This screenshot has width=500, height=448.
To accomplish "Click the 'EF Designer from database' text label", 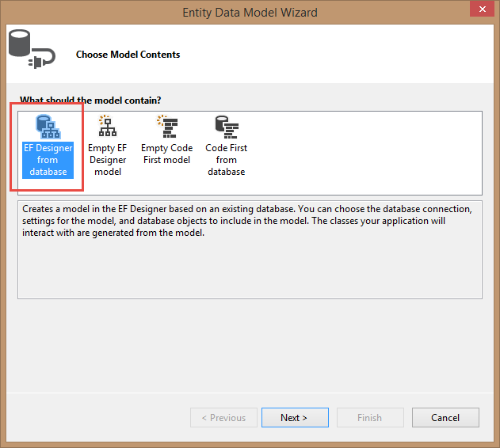I will (48, 160).
